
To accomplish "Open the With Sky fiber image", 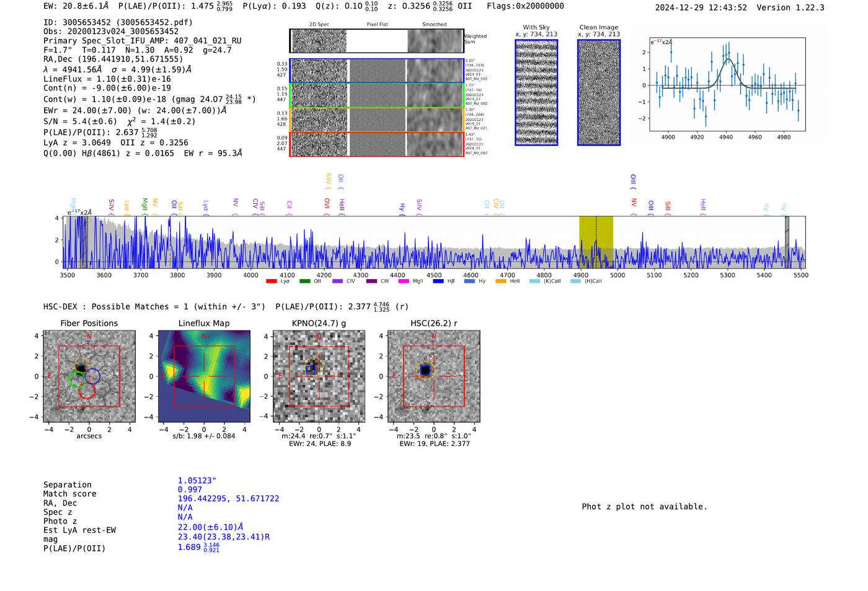I will pos(536,92).
